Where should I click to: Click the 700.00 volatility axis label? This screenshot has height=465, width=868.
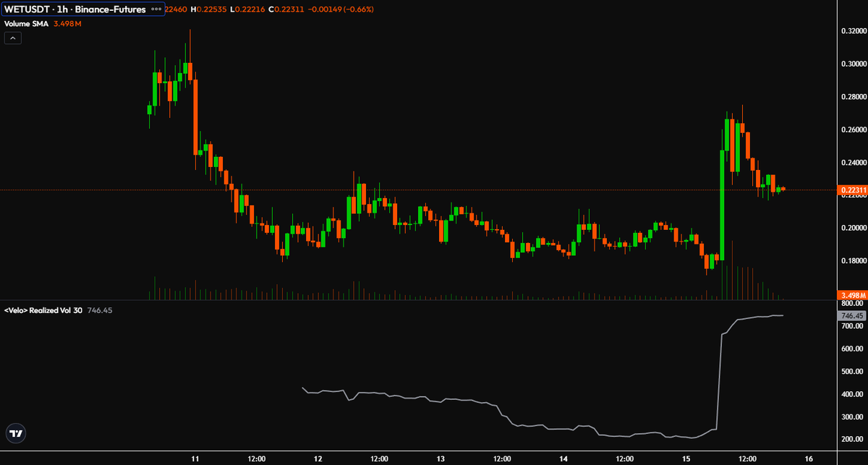coord(852,327)
